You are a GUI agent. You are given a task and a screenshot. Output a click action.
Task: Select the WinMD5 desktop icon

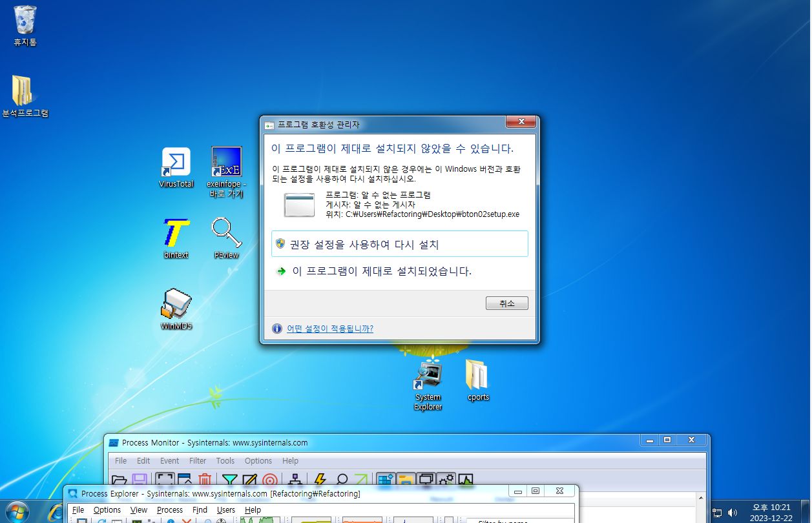click(x=176, y=309)
